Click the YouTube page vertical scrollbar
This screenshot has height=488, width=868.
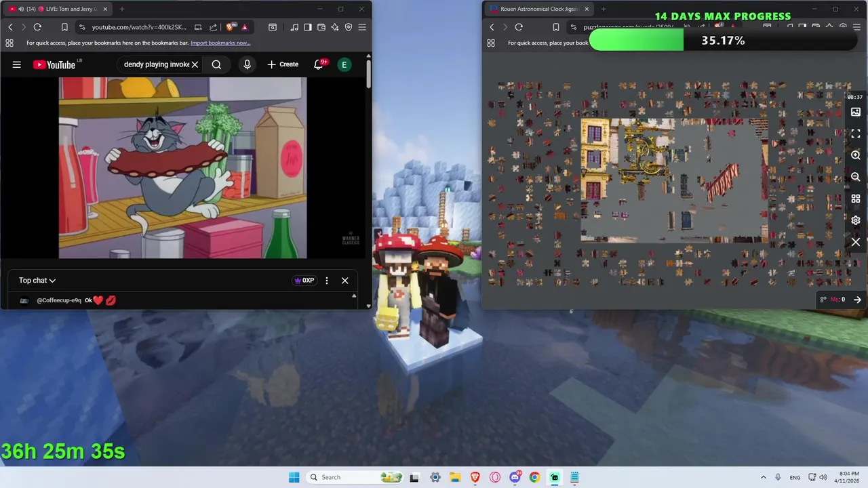coord(368,75)
